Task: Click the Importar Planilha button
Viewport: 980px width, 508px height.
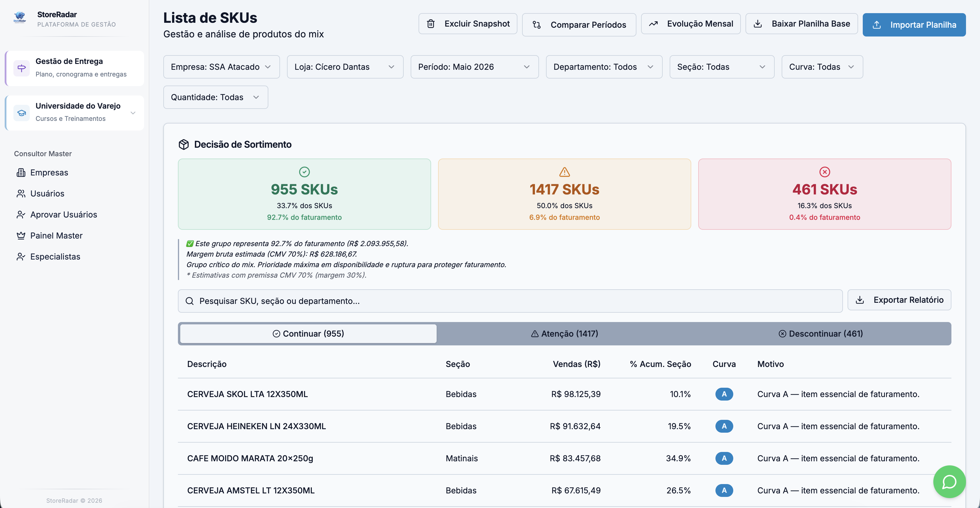Action: tap(914, 25)
